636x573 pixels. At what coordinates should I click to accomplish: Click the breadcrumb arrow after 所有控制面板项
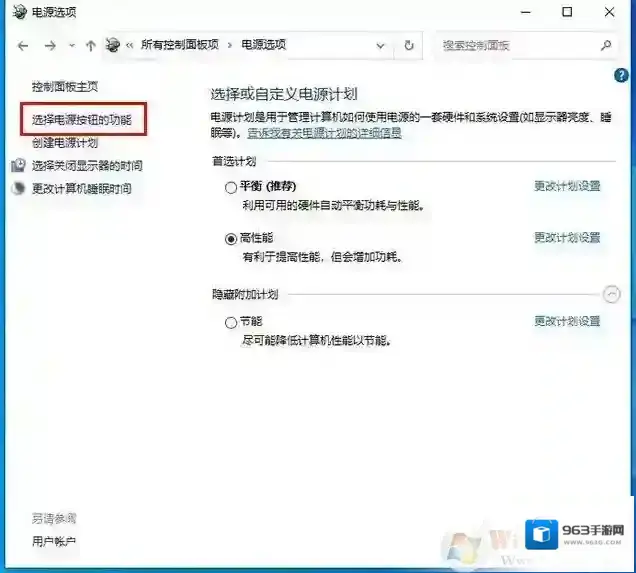(x=230, y=45)
